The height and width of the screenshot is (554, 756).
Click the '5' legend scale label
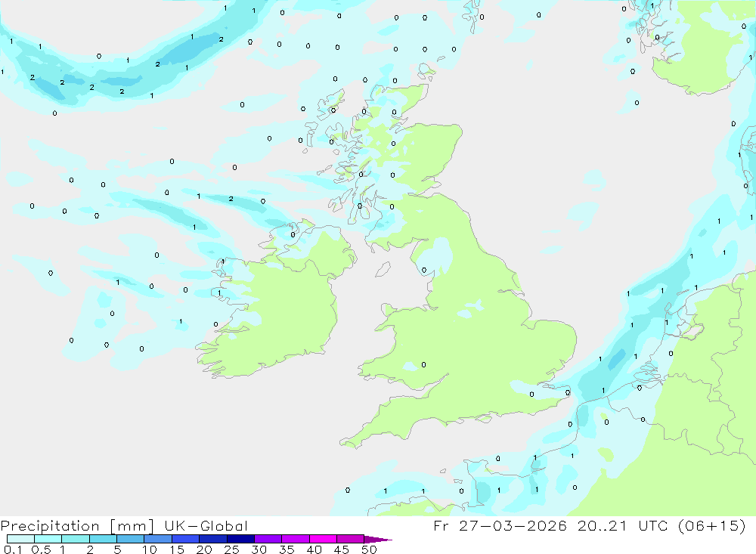coord(117,549)
